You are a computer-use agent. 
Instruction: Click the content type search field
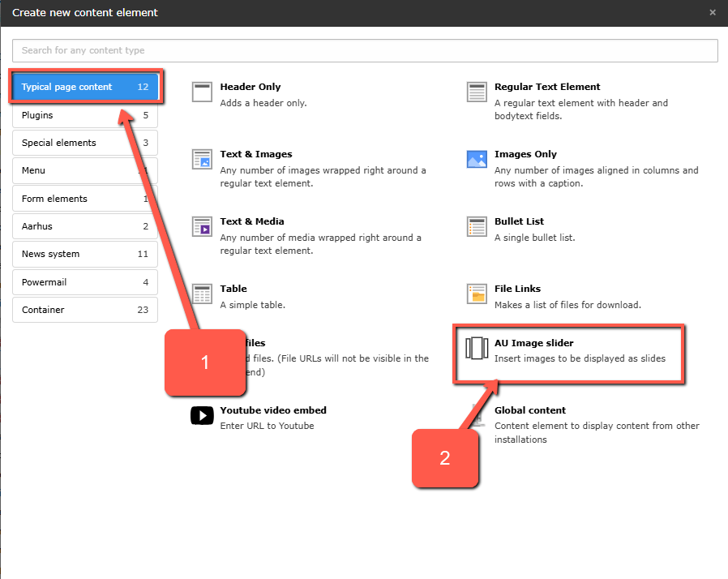(365, 50)
